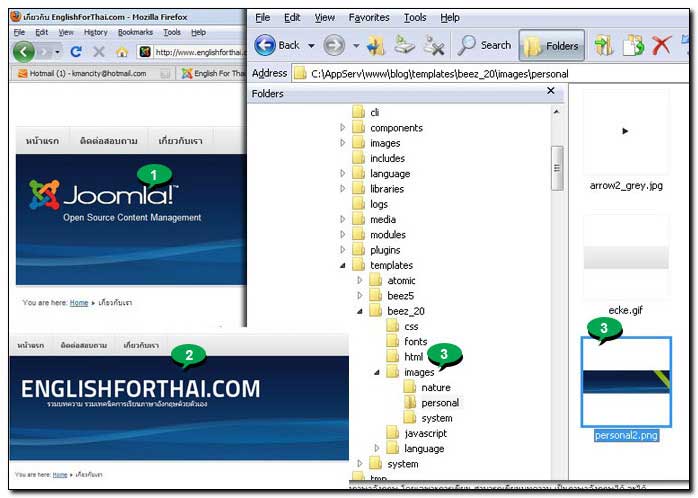Click Firefox Stop X icon
698x498 pixels.
pyautogui.click(x=98, y=52)
